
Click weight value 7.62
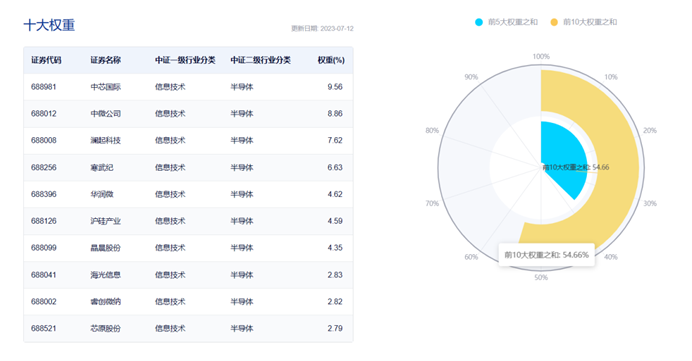(335, 140)
